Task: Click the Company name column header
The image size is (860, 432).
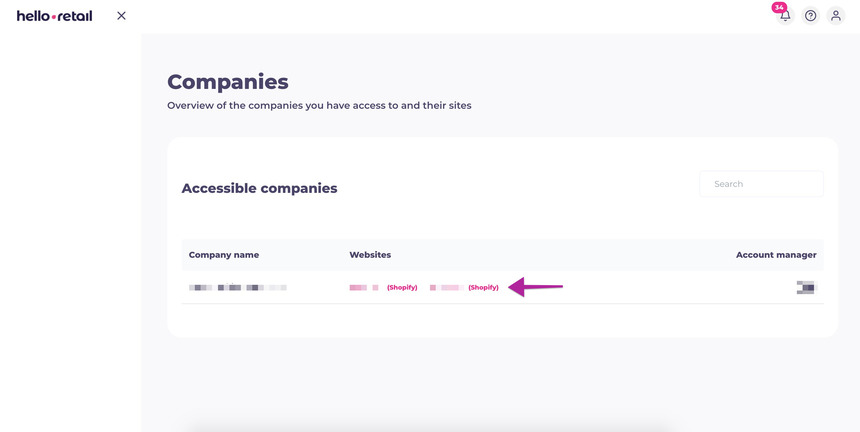Action: [224, 255]
